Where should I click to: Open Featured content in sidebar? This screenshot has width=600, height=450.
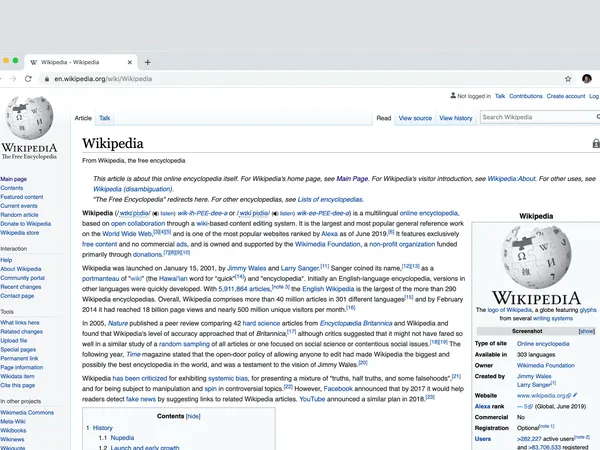(21, 197)
